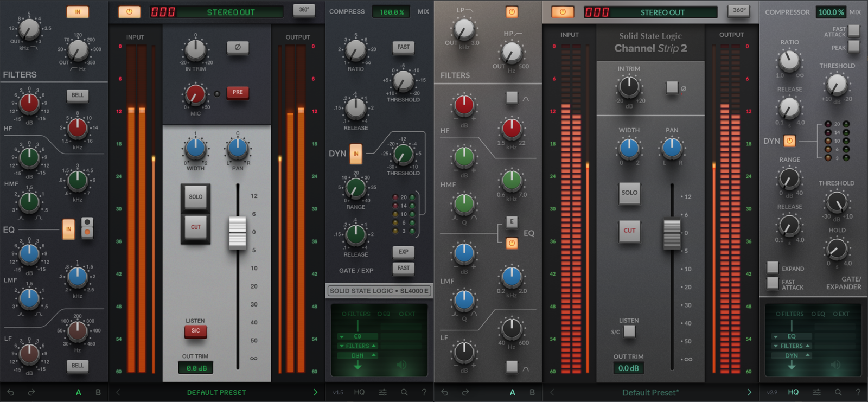This screenshot has width=868, height=402.
Task: Undo in the Channel Strip 2 plugin
Action: pyautogui.click(x=444, y=392)
